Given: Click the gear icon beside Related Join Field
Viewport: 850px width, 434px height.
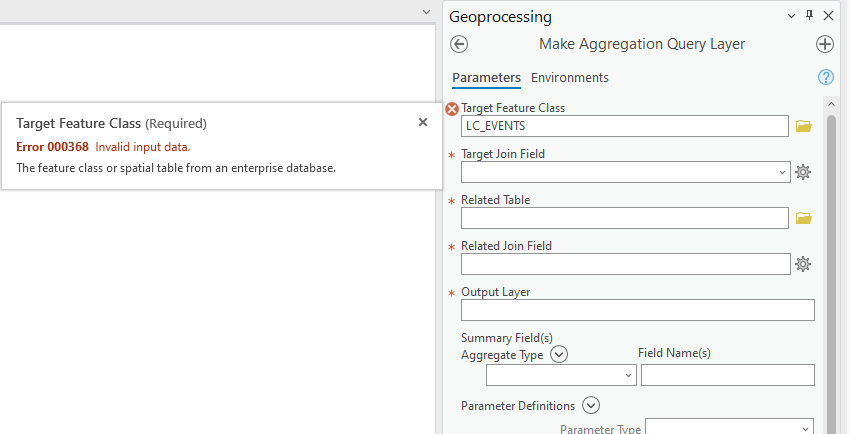Looking at the screenshot, I should 803,264.
